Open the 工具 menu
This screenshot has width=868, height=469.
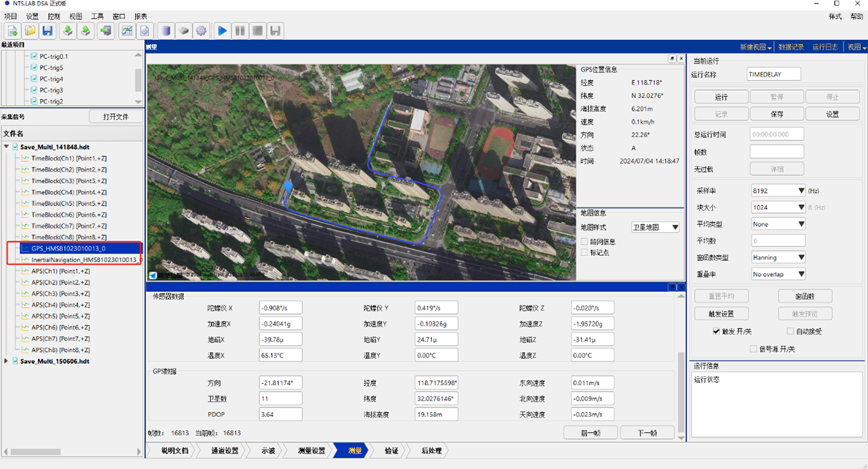tap(98, 16)
